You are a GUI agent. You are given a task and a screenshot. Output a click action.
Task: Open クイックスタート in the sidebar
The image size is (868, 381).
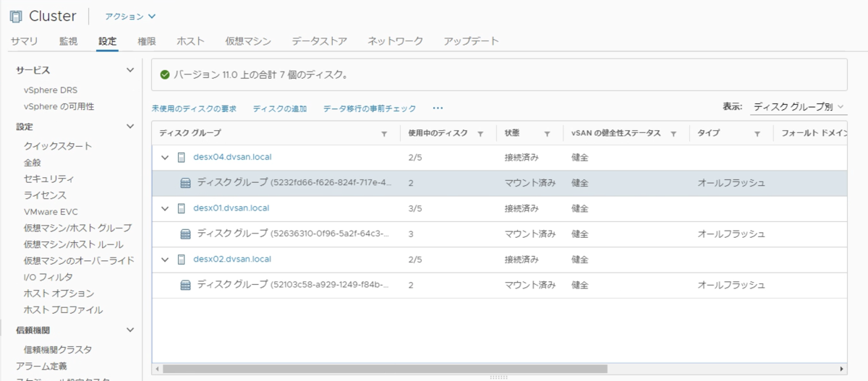coord(58,146)
